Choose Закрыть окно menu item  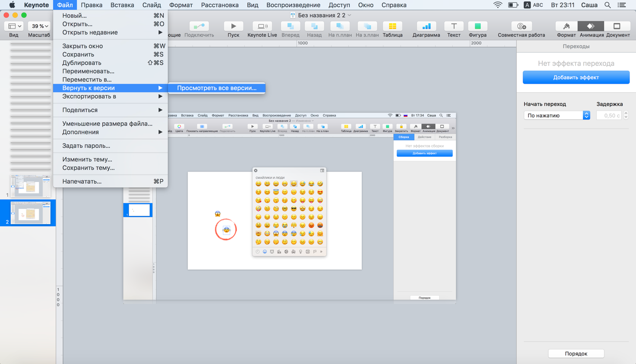pos(111,46)
